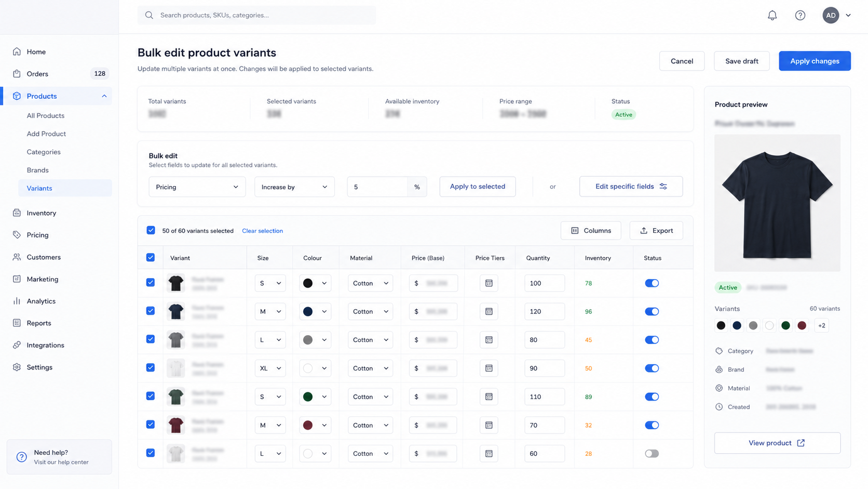868x489 pixels.
Task: Toggle the 50 of 60 variants selected checkbox
Action: (151, 230)
